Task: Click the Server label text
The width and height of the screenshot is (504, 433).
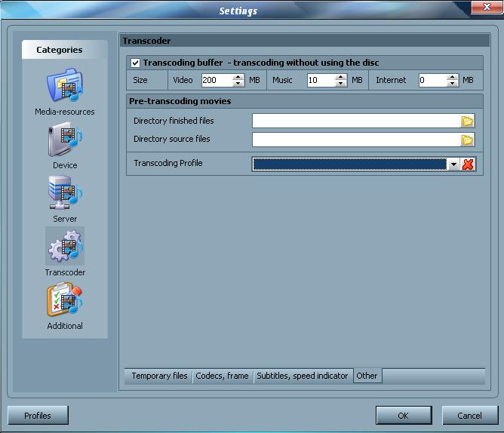Action: 65,219
